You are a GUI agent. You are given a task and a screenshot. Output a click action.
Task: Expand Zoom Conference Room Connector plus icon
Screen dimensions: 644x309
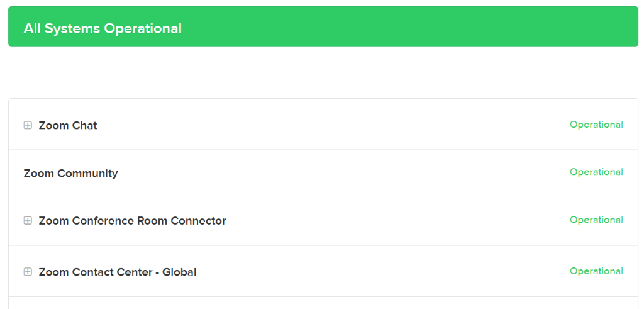click(28, 221)
